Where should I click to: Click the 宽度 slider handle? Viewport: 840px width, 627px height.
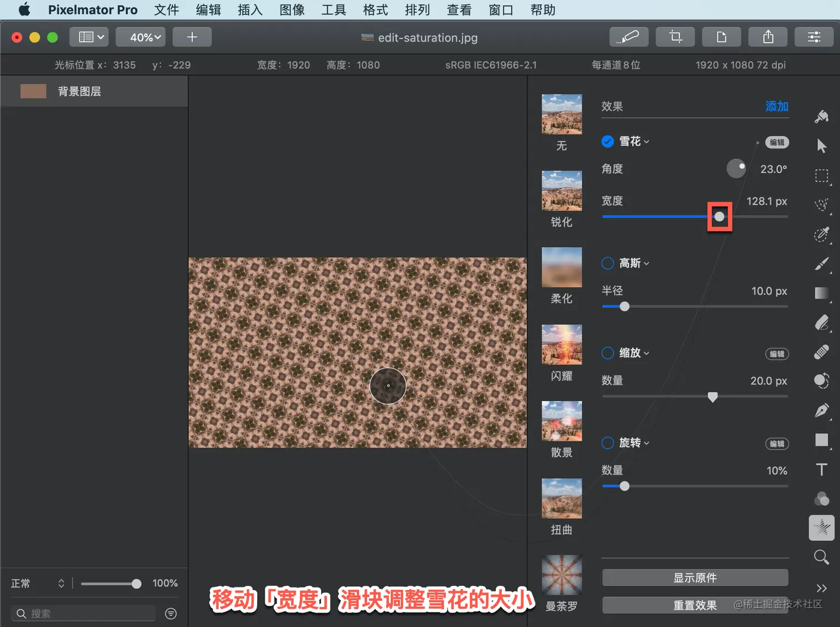pos(719,217)
